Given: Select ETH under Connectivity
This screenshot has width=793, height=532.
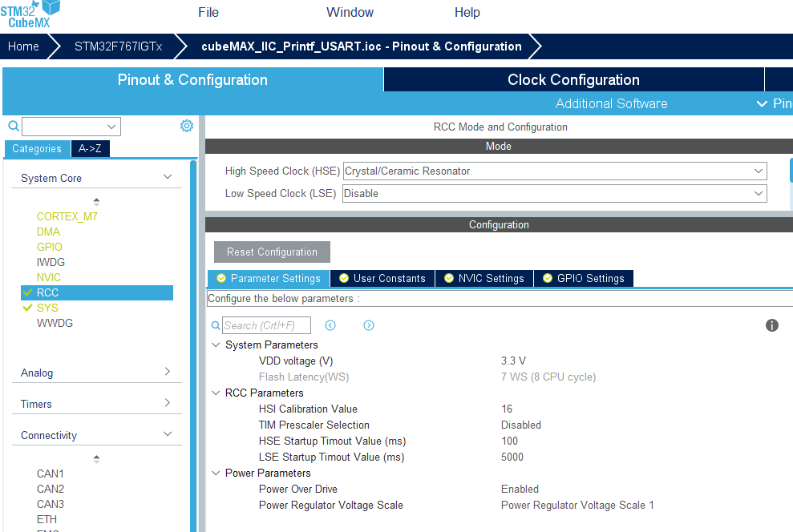Looking at the screenshot, I should pos(47,519).
